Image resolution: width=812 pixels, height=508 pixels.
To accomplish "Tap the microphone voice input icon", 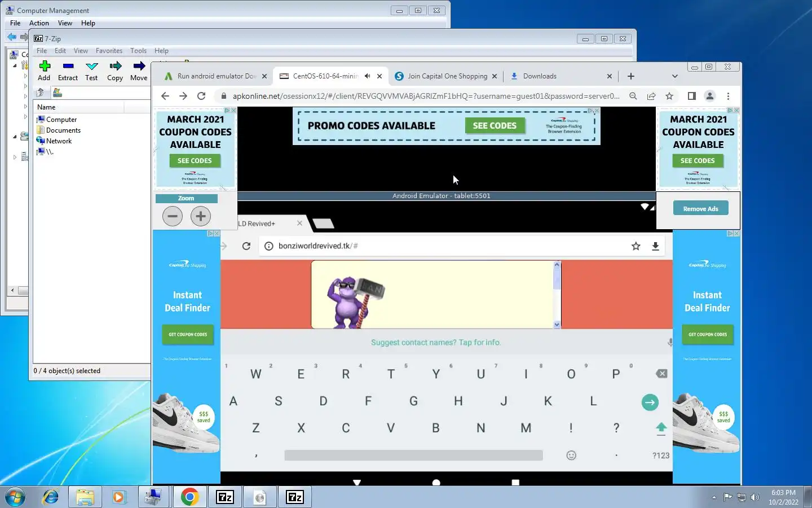I will coord(670,342).
